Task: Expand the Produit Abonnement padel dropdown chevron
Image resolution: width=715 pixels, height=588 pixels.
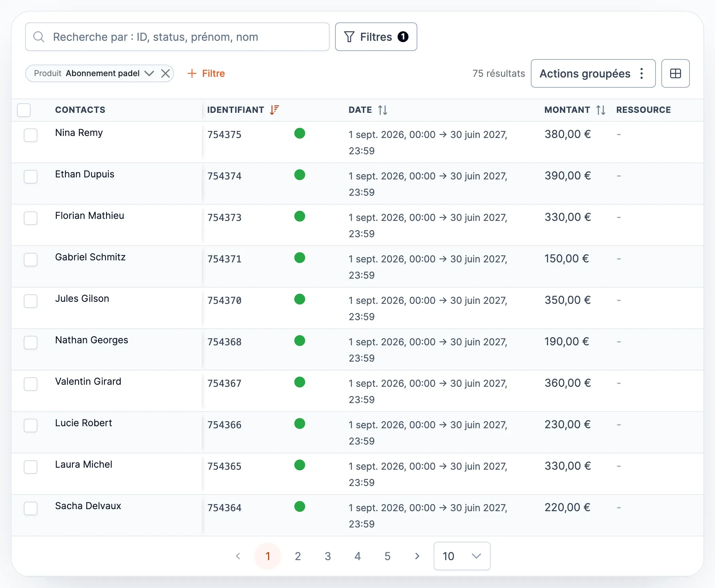Action: (149, 73)
